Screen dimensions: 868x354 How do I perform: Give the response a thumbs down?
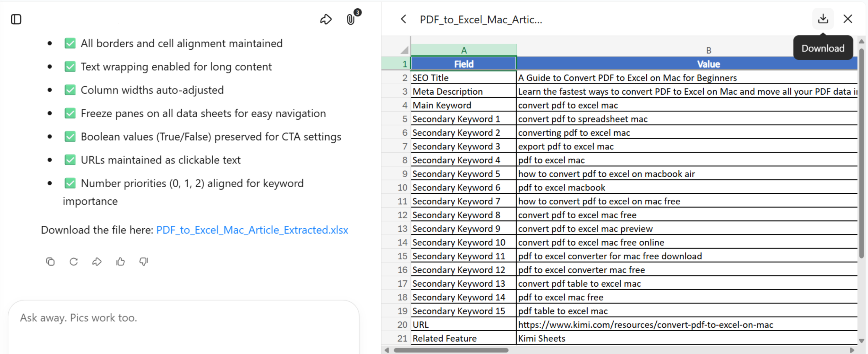coord(143,261)
